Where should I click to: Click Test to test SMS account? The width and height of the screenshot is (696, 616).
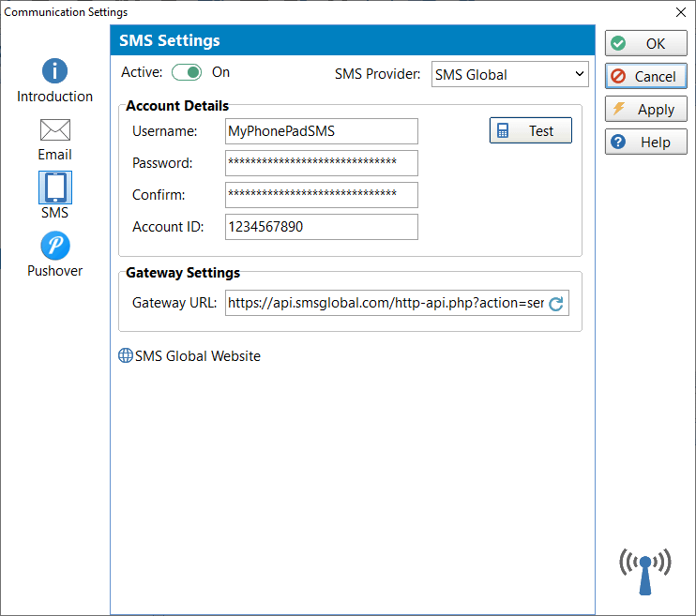(x=530, y=130)
